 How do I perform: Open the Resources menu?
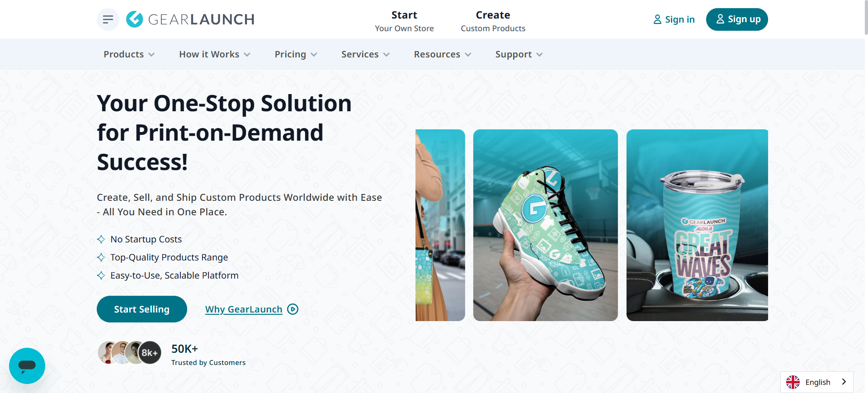(x=443, y=54)
